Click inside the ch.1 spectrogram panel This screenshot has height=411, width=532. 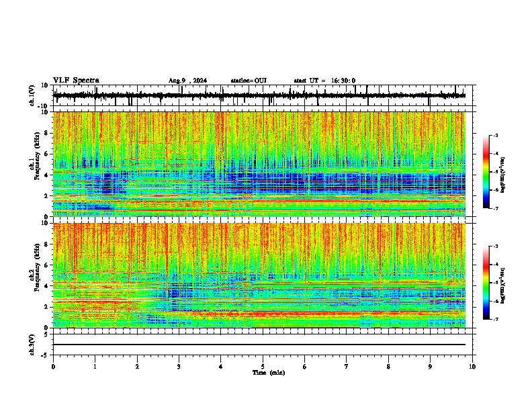coord(259,164)
